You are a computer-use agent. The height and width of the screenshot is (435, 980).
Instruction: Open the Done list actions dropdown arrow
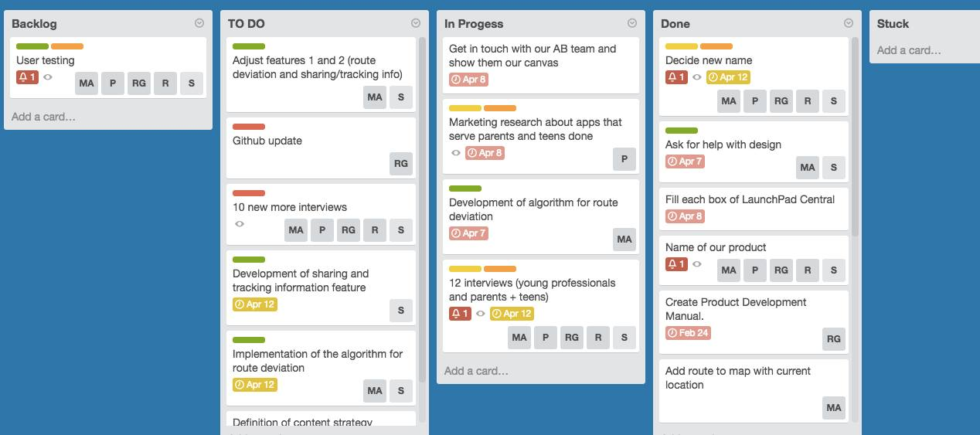click(849, 23)
